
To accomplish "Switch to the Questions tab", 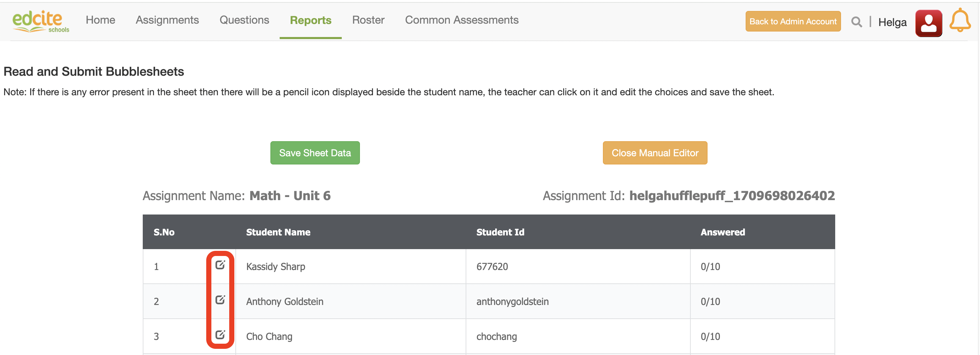I will pos(244,20).
